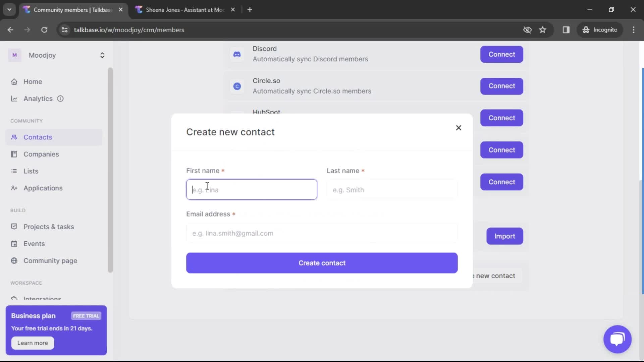
Task: Open the Community page section
Action: (x=50, y=260)
